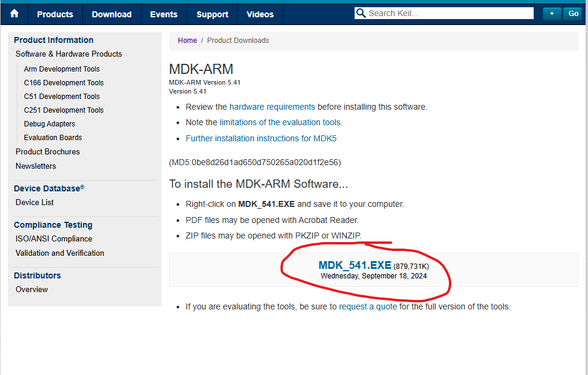Open the Products menu

click(x=55, y=14)
